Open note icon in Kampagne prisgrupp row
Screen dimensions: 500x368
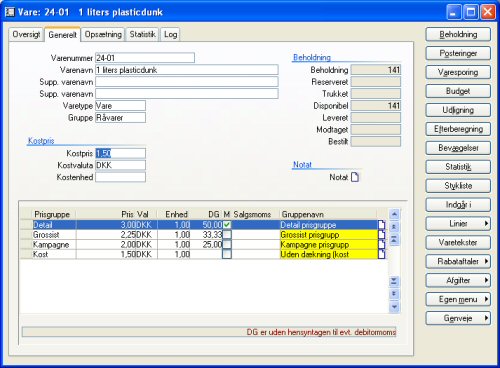tap(382, 244)
